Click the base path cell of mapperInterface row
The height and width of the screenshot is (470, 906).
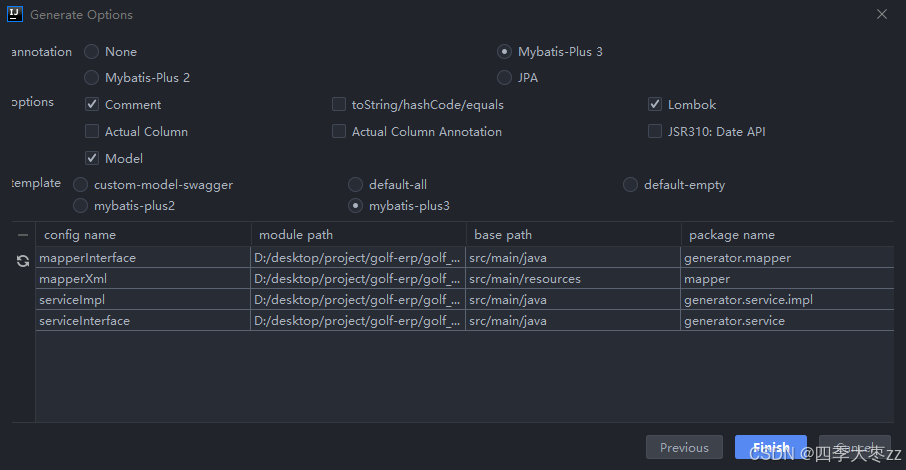[x=573, y=258]
